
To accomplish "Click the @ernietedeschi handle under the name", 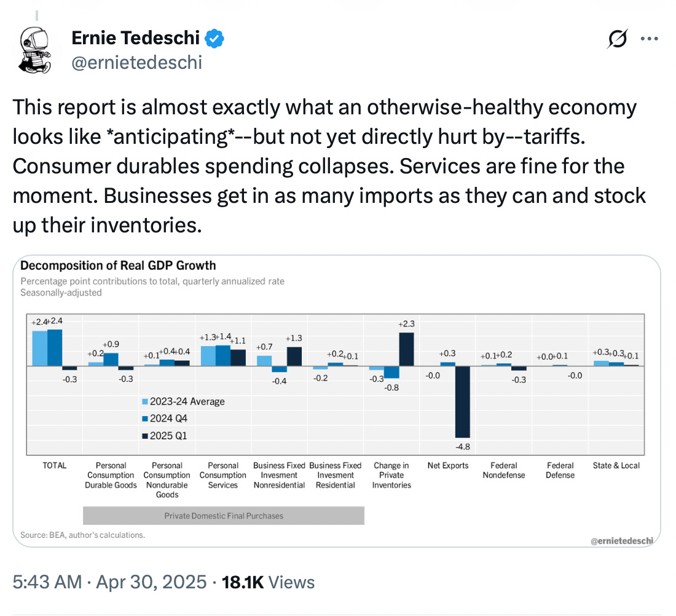I will [136, 62].
